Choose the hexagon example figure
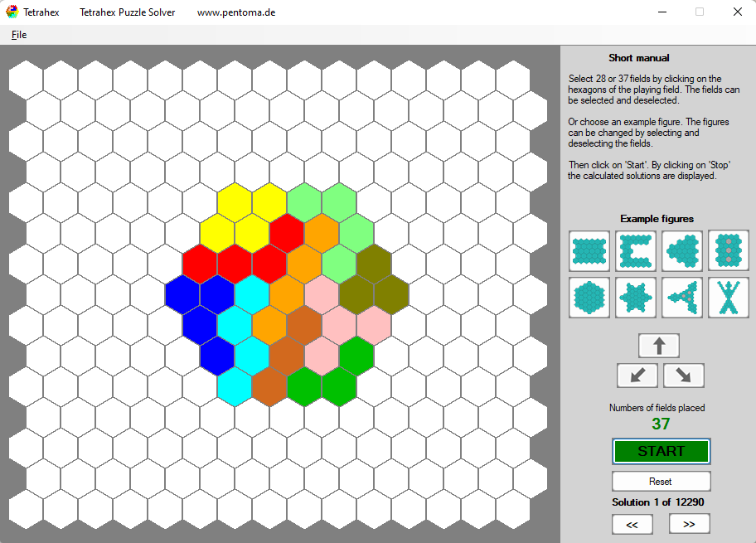Screen dimensions: 756x543 tap(589, 297)
